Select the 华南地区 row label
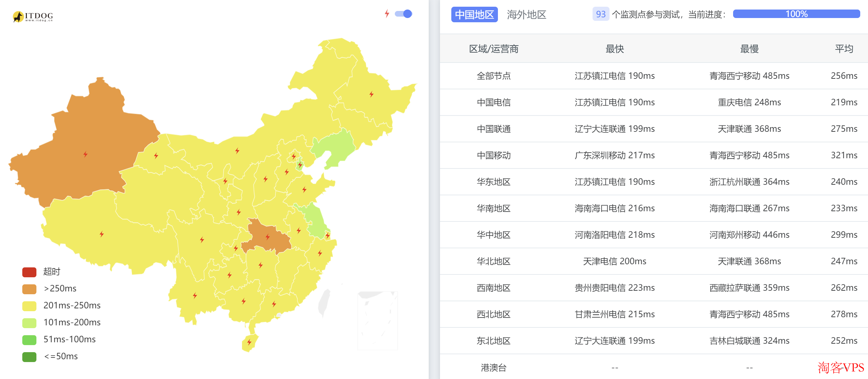This screenshot has width=868, height=379. coord(494,208)
